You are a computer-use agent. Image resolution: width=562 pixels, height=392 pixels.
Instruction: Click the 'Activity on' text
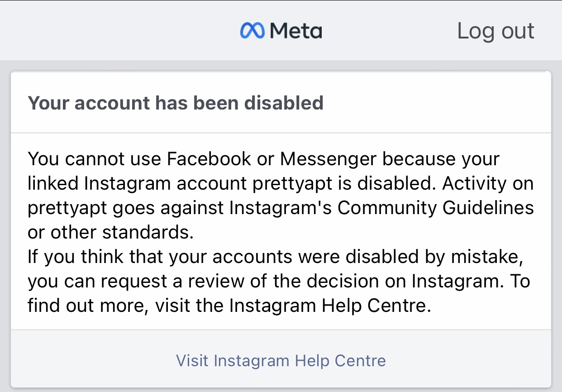(x=488, y=183)
